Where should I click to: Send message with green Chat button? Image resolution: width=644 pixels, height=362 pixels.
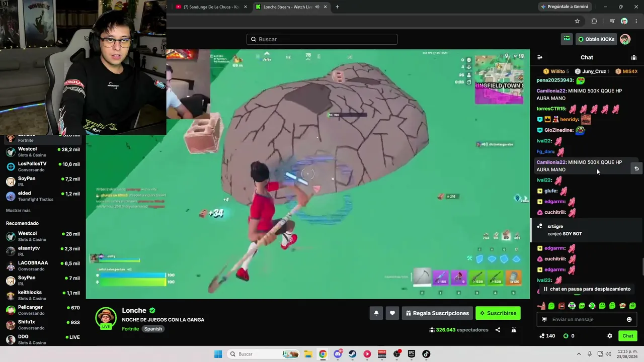[x=627, y=336]
